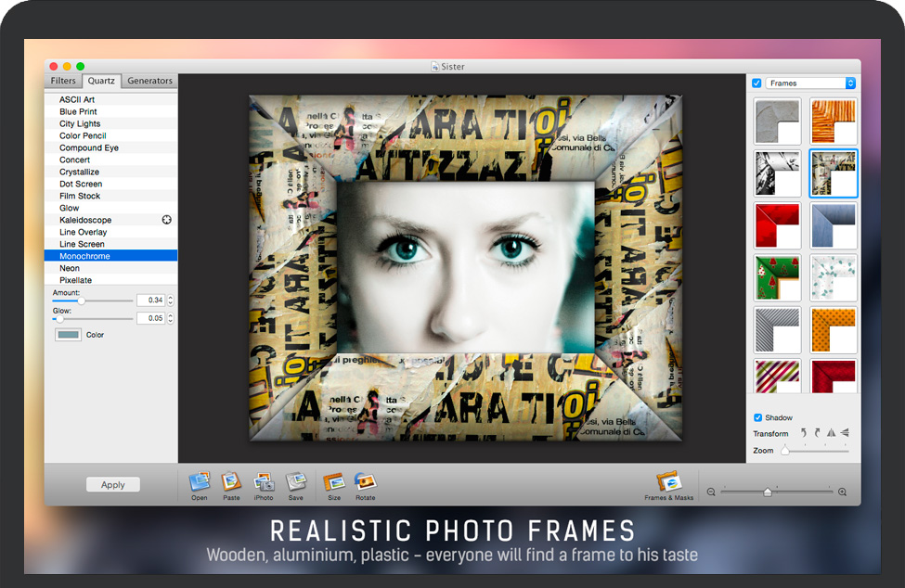Viewport: 905px width, 588px height.
Task: Click the Color swatch well
Action: (69, 335)
